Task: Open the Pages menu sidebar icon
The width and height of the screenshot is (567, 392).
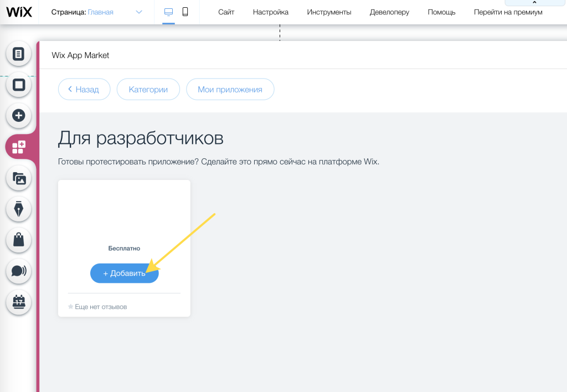Action: point(18,54)
